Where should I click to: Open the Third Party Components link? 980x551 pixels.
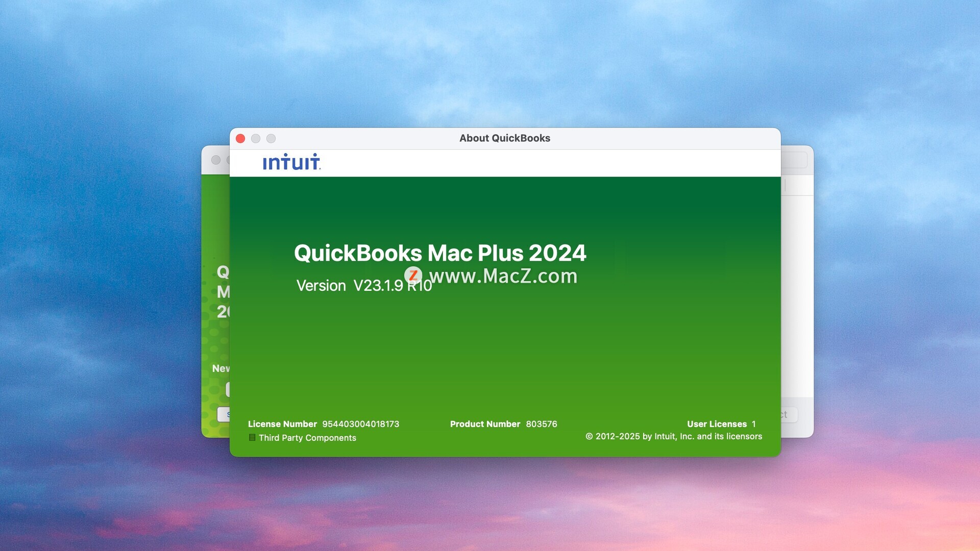307,438
